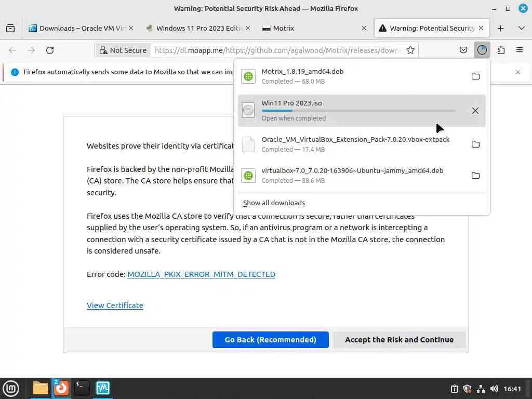Click the URL address bar field
The width and height of the screenshot is (532, 399).
pyautogui.click(x=277, y=50)
